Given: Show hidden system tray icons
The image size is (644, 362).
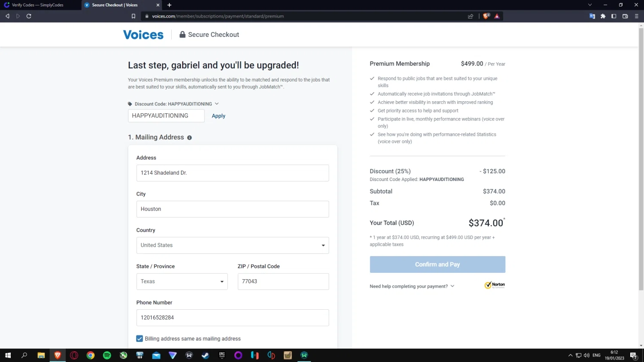Looking at the screenshot, I should pyautogui.click(x=570, y=355).
